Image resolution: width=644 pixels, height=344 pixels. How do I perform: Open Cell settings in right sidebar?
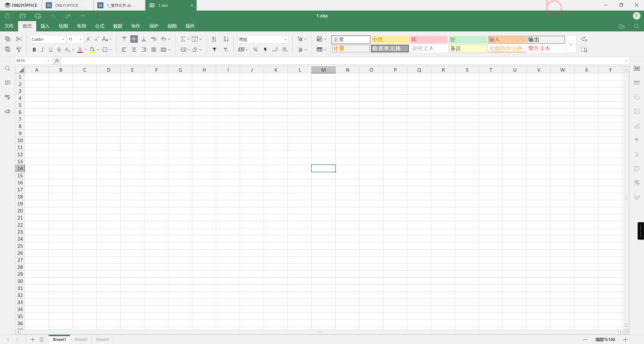point(637,68)
